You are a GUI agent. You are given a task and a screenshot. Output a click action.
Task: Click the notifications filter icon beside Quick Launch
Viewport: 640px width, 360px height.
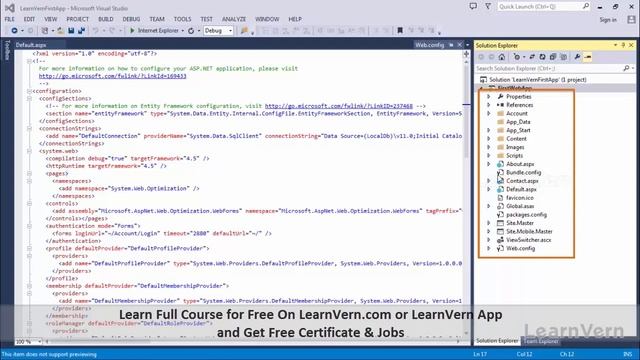coord(488,7)
